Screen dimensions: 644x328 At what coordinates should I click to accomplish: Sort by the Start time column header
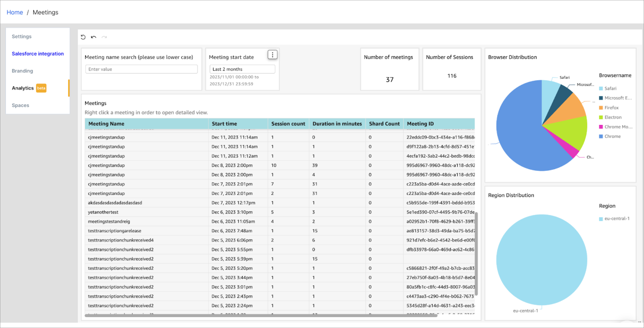(224, 124)
